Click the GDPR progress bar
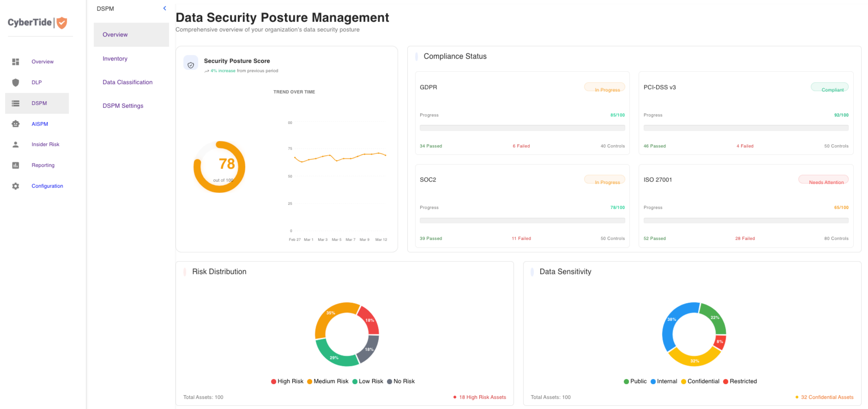The height and width of the screenshot is (409, 868). (522, 128)
